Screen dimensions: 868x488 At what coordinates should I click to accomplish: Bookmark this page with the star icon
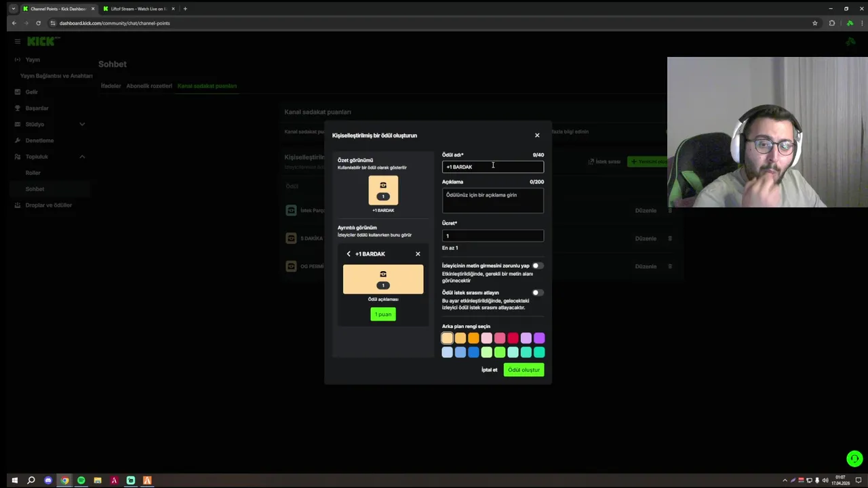(x=815, y=23)
